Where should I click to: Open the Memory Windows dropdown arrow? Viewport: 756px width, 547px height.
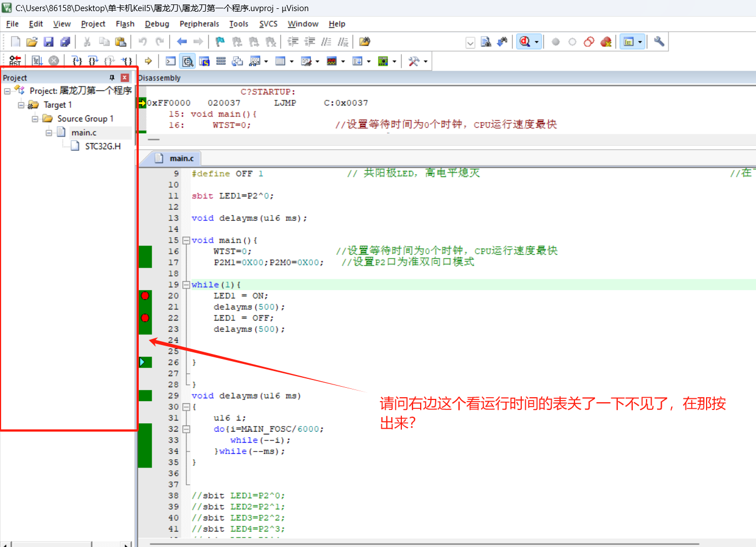(292, 61)
